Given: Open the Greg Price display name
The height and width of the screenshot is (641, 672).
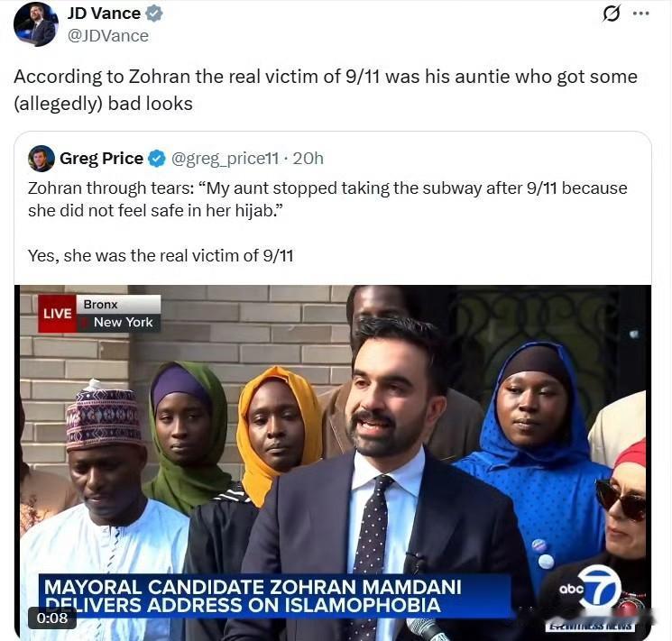Looking at the screenshot, I should coord(101,159).
